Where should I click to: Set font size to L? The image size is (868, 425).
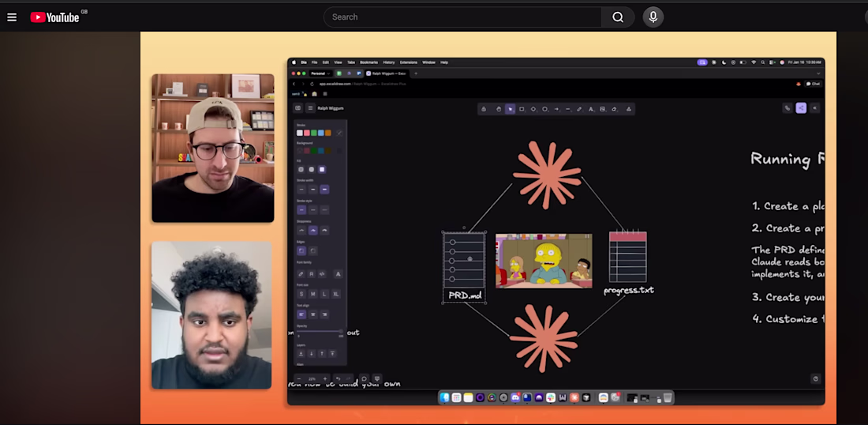pos(324,294)
